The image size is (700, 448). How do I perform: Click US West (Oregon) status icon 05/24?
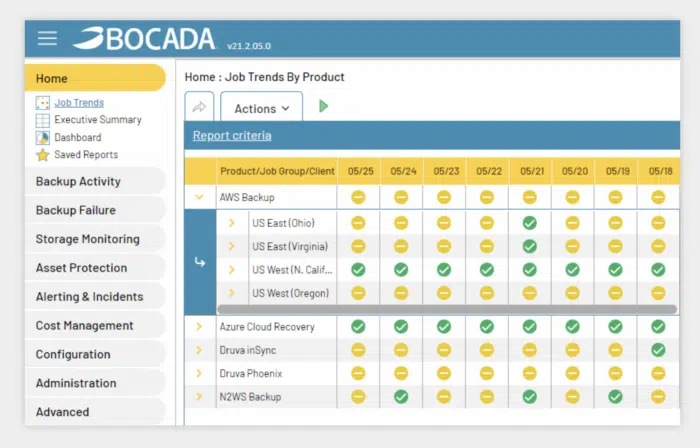(401, 293)
